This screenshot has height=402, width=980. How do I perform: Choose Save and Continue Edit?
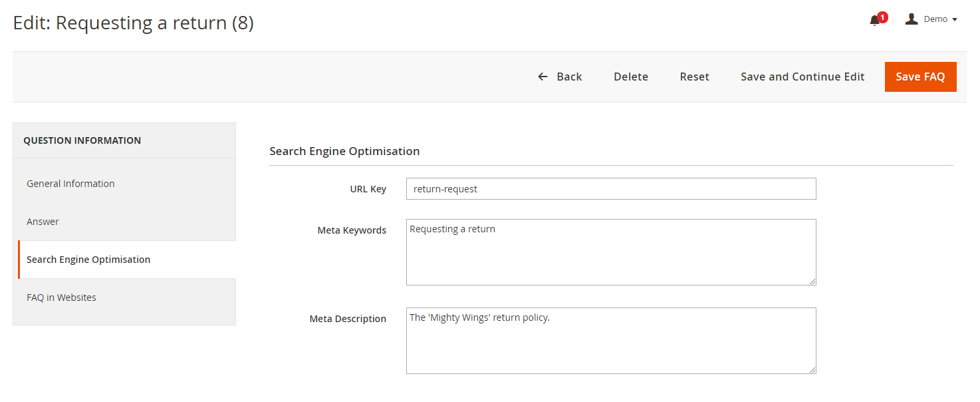tap(802, 77)
